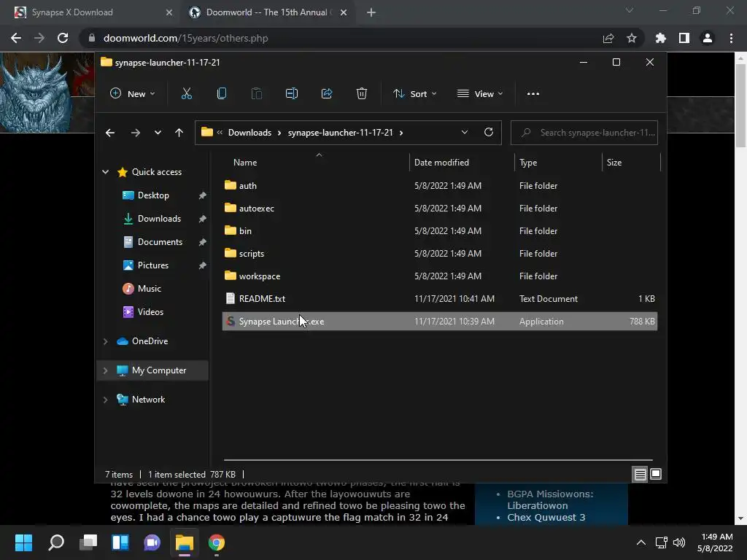Select Pictures in sidebar

point(153,265)
